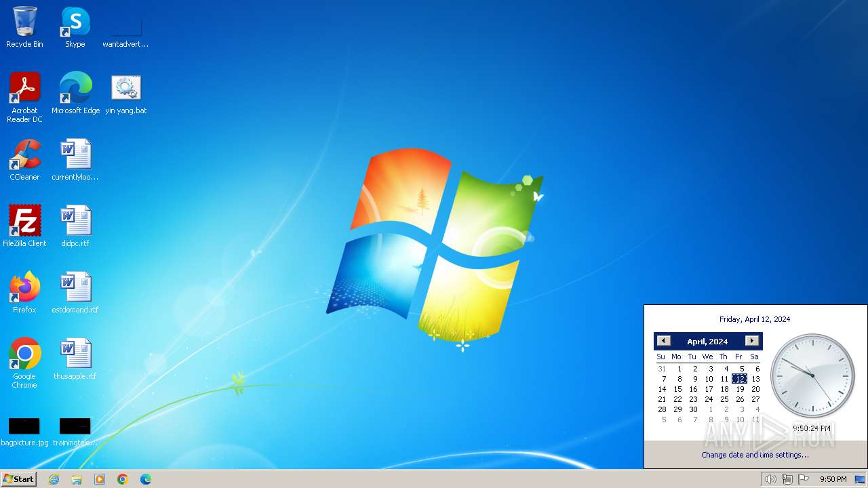868x488 pixels.
Task: Click the analog clock face
Action: coord(812,375)
